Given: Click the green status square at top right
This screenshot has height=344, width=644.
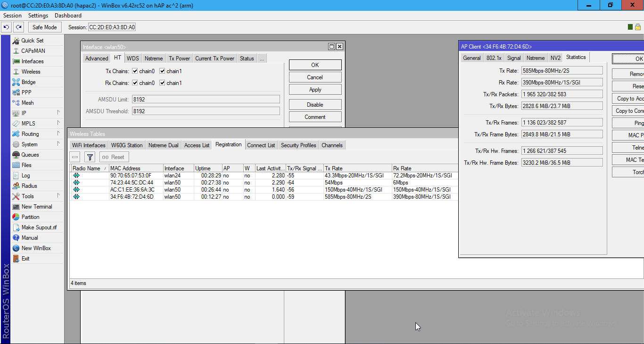Looking at the screenshot, I should click(630, 27).
